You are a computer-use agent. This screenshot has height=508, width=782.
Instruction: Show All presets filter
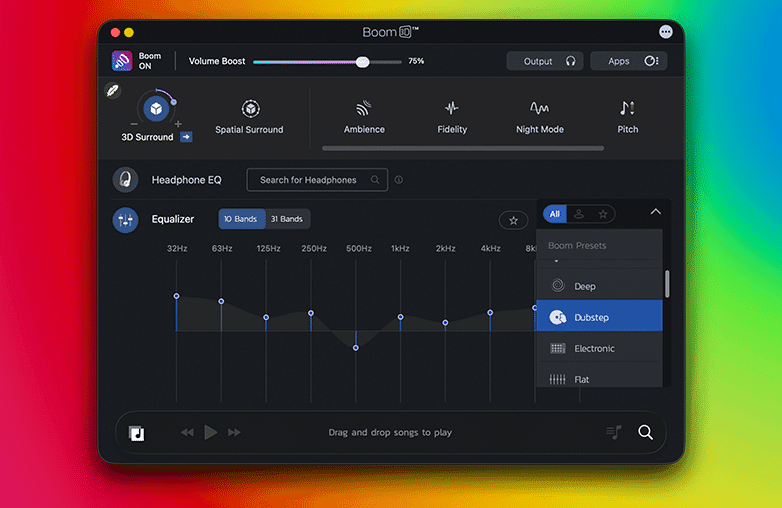click(555, 214)
